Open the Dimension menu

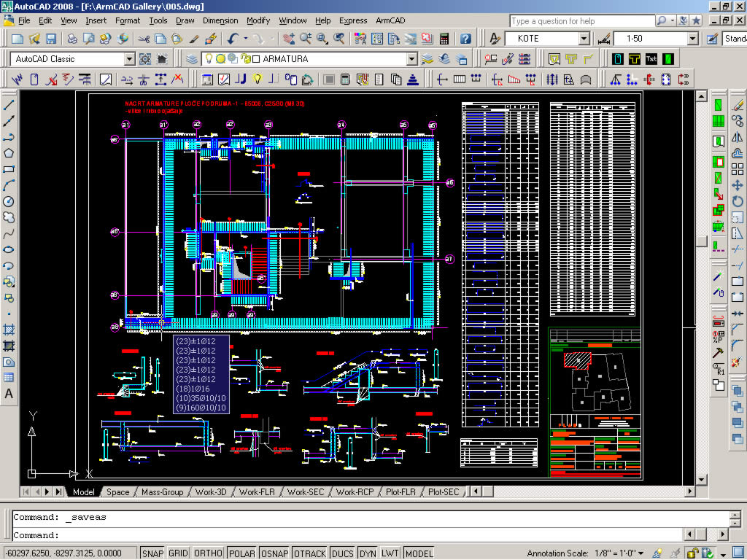pyautogui.click(x=220, y=20)
